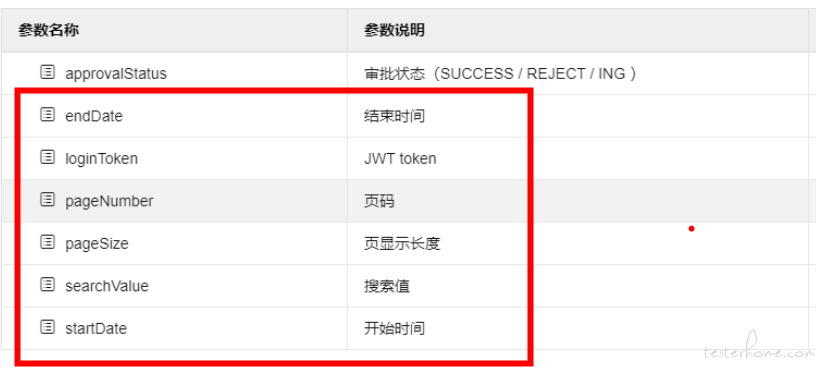This screenshot has height=370, width=816.
Task: Click the document icon beside loginToken
Action: pyautogui.click(x=47, y=157)
